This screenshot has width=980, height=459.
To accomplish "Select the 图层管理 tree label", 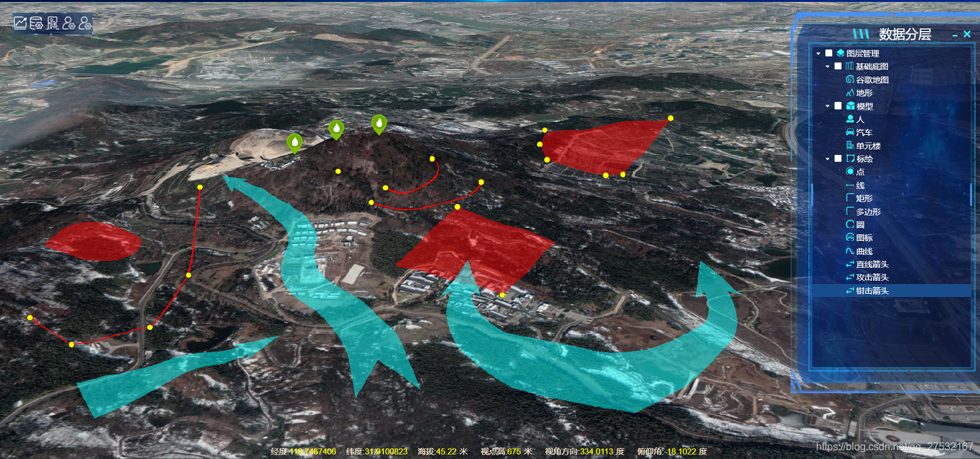I will click(863, 54).
